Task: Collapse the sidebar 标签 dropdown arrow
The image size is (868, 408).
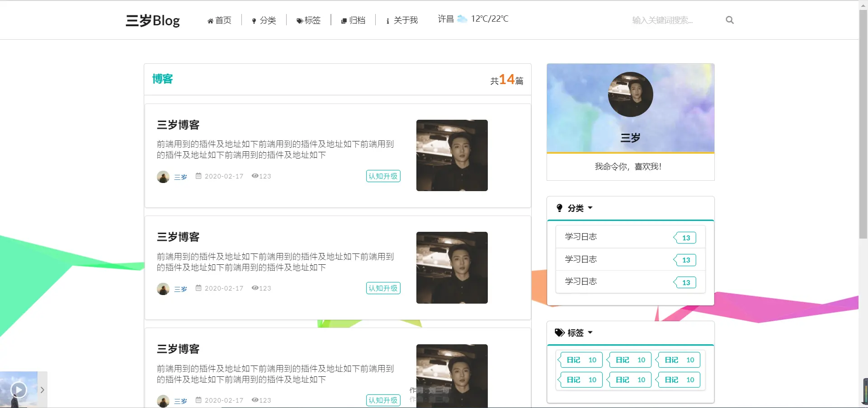Action: pyautogui.click(x=590, y=333)
